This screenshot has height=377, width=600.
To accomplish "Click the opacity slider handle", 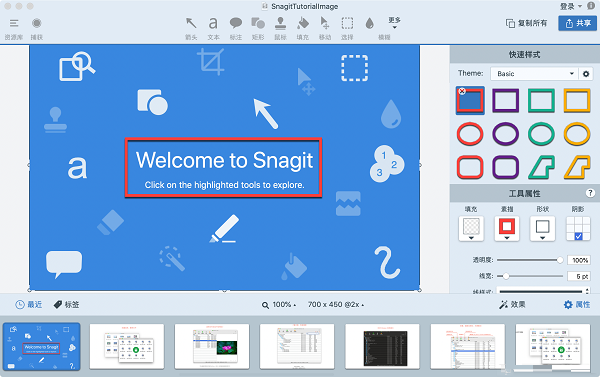I will (560, 260).
